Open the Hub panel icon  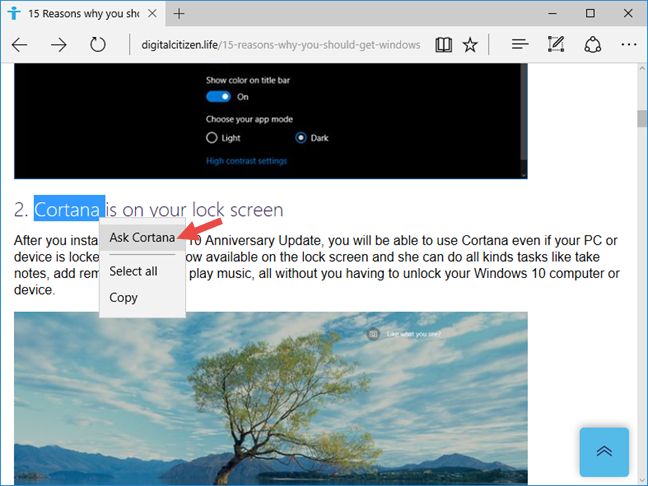pos(520,44)
